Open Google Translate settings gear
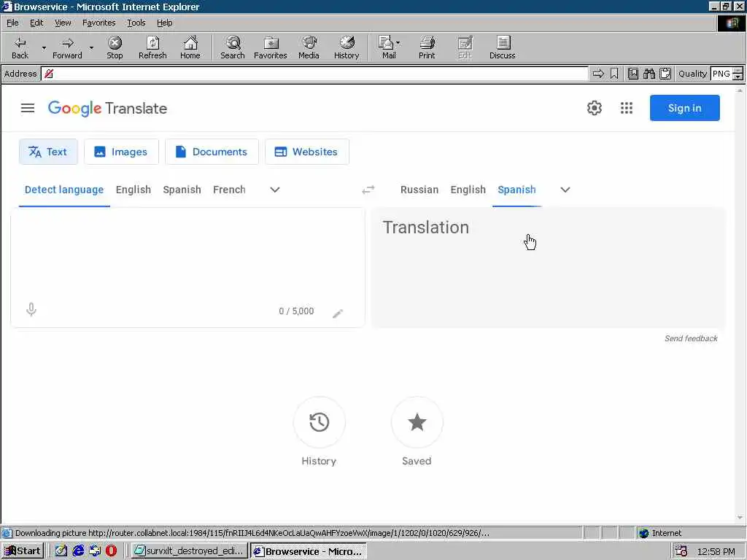The height and width of the screenshot is (560, 747). 594,108
